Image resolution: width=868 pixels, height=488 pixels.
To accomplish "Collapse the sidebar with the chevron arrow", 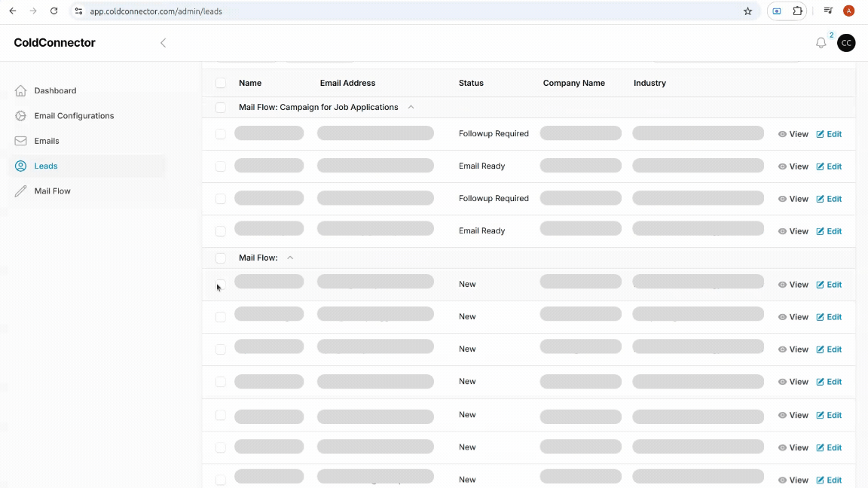I will point(163,43).
